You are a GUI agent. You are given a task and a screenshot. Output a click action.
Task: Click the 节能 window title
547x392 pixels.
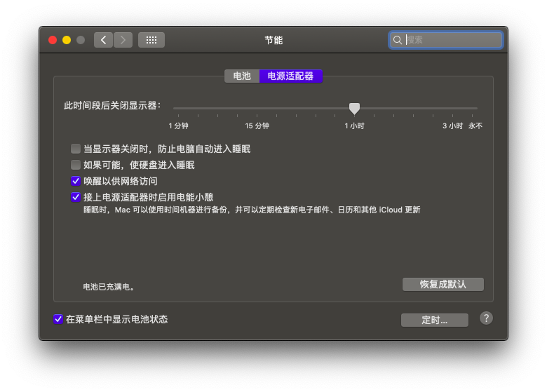pyautogui.click(x=273, y=40)
